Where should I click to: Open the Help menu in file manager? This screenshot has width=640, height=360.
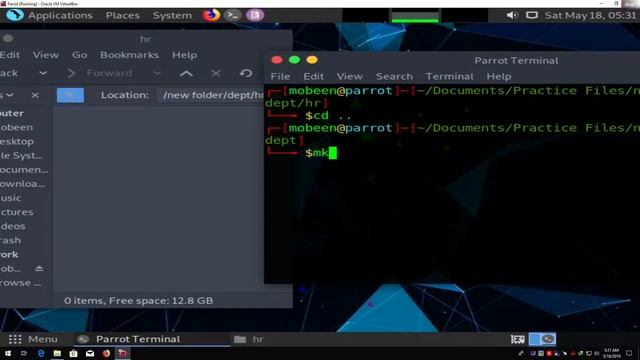pos(184,55)
